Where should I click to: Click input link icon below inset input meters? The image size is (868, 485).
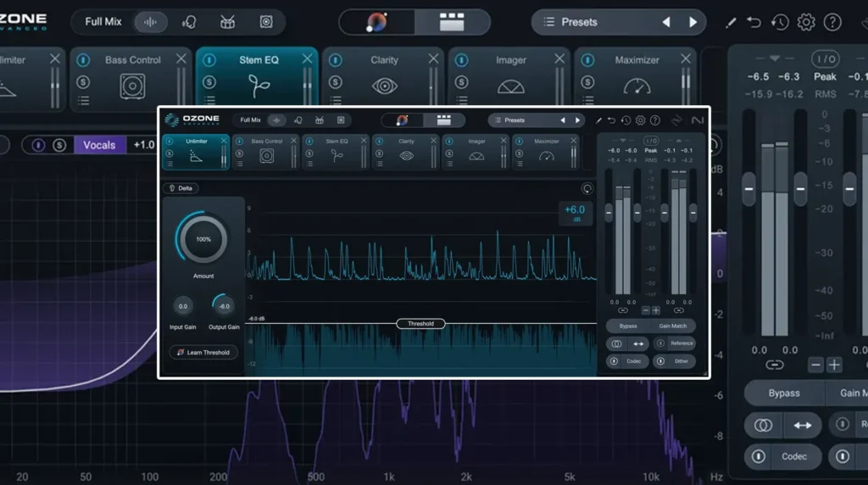click(623, 310)
